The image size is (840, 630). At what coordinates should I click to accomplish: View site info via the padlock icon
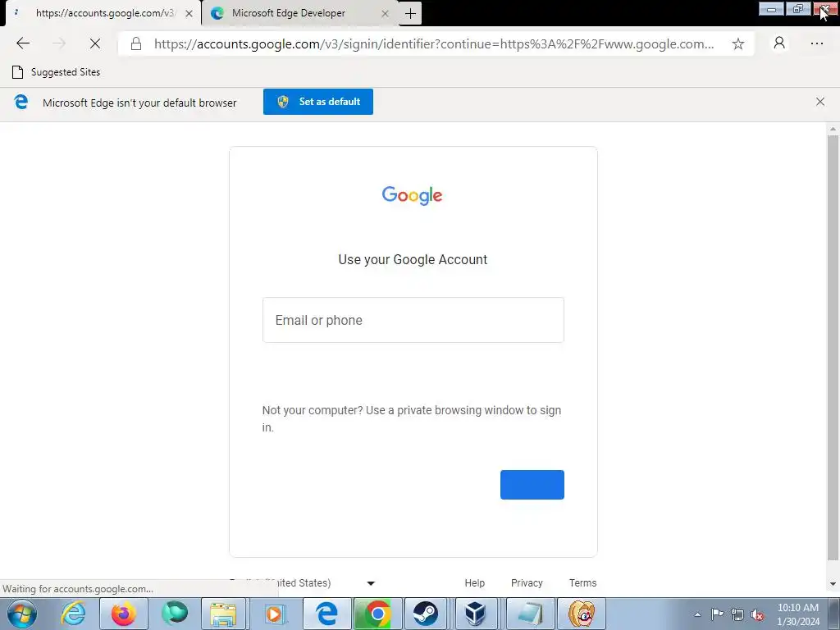(136, 43)
